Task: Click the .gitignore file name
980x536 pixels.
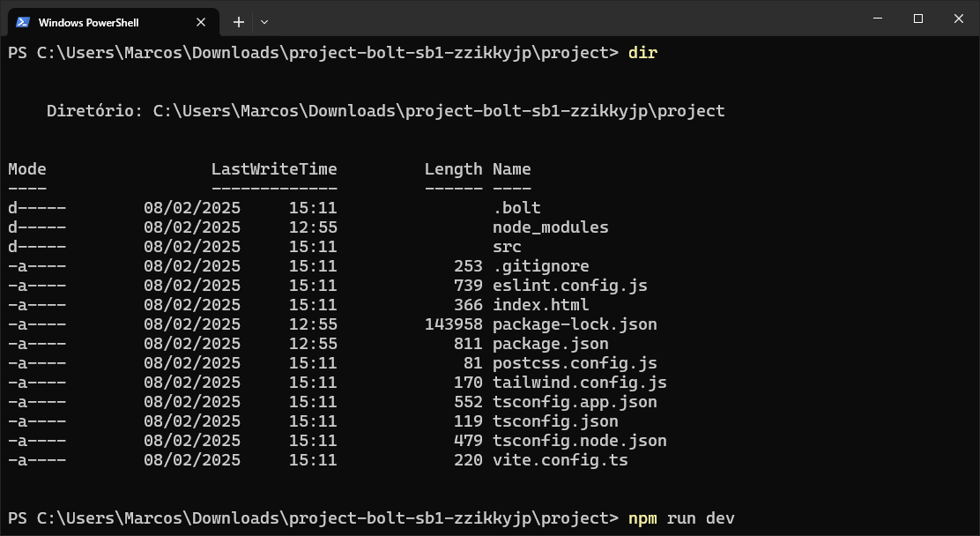Action: [x=540, y=266]
